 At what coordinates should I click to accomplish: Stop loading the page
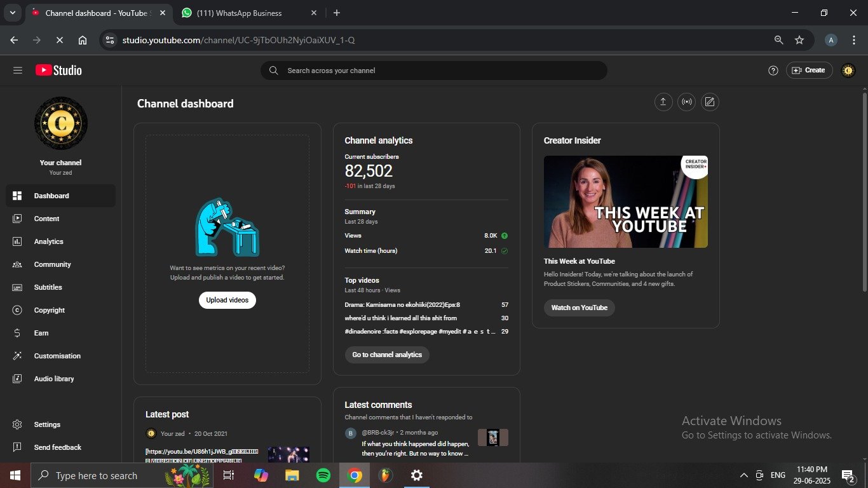tap(59, 40)
